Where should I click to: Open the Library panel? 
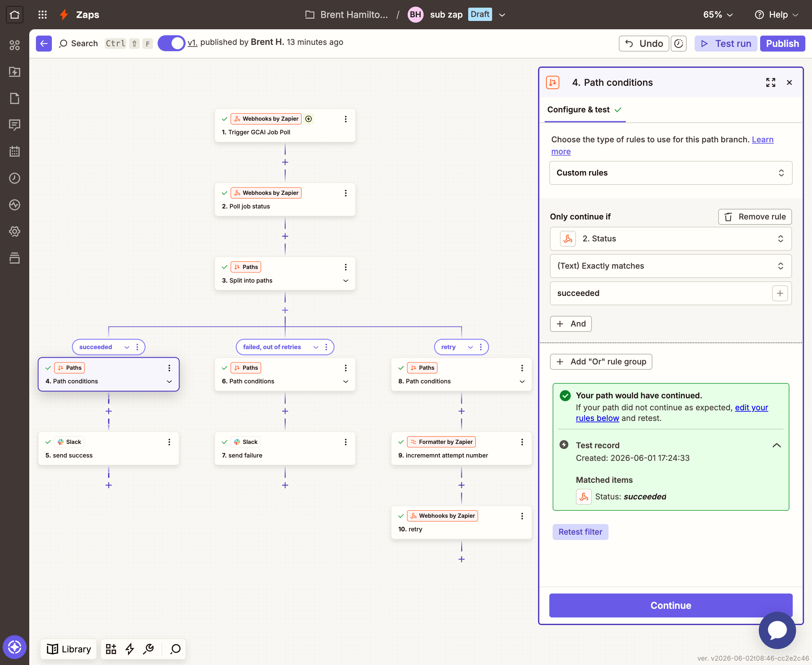coord(69,649)
